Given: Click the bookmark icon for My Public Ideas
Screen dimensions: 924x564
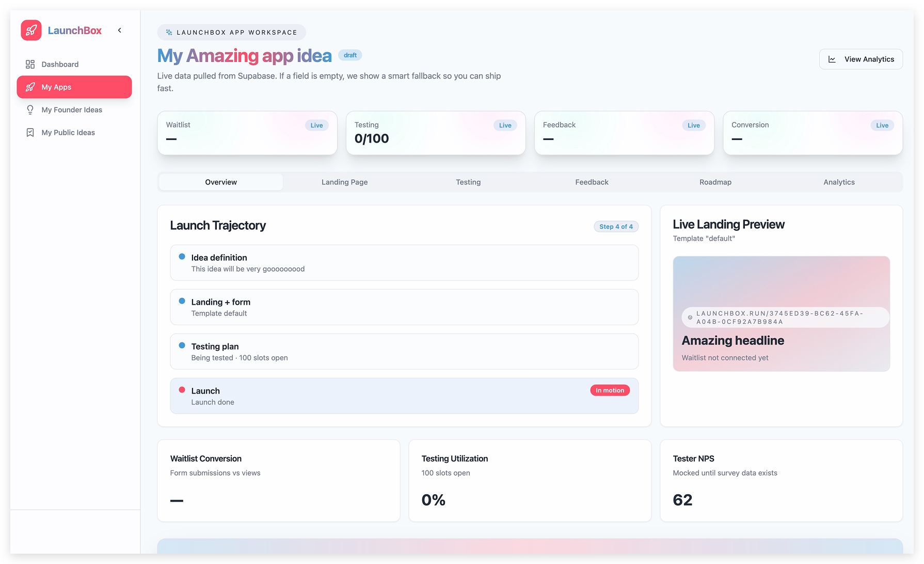Looking at the screenshot, I should tap(30, 132).
